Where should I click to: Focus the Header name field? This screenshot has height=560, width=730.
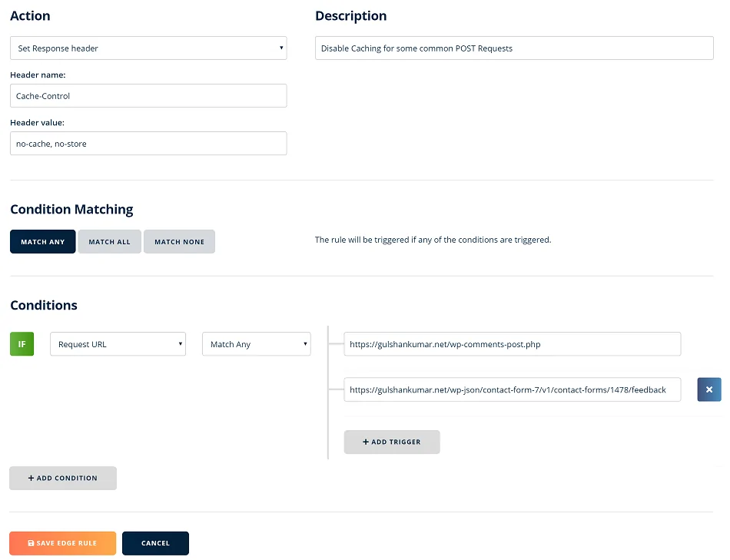tap(148, 96)
